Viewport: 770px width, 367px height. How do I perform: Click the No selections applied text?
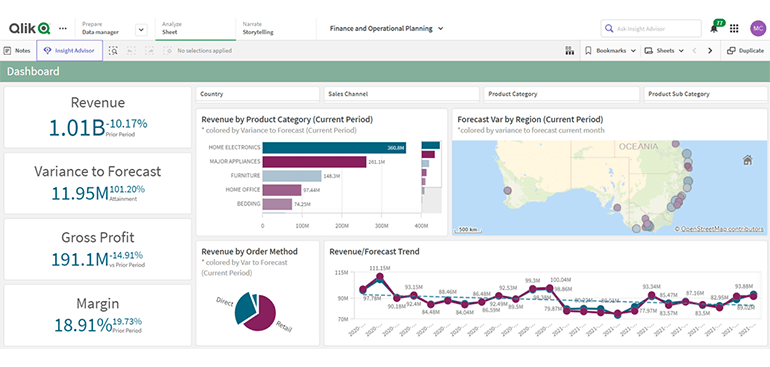(204, 51)
